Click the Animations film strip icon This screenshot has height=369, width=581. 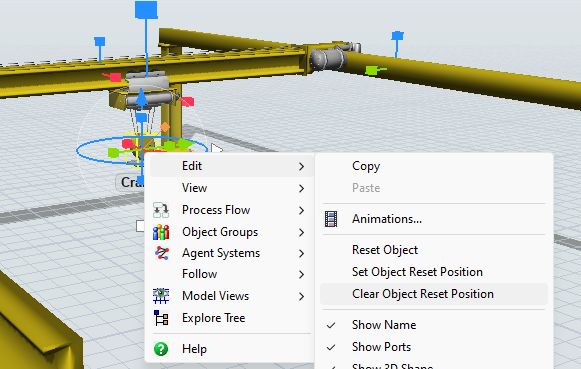click(x=331, y=219)
